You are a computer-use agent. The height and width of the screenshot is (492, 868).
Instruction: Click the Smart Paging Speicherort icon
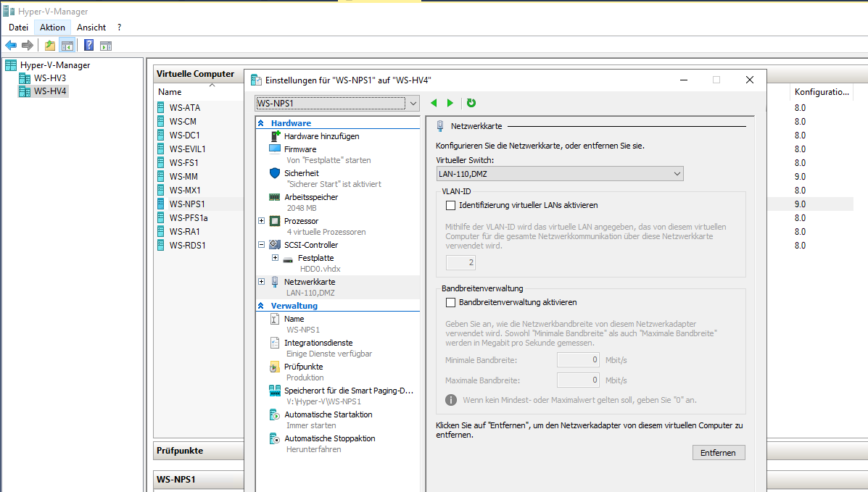[275, 391]
